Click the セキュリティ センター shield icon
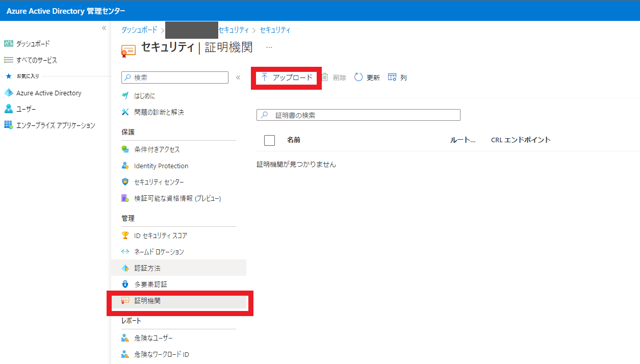Screen dimensions: 640x364 point(125,182)
